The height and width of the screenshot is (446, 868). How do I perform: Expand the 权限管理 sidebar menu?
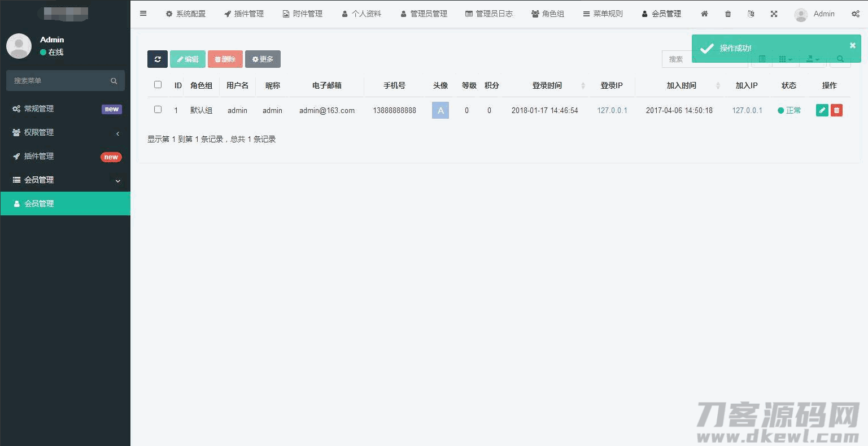(65, 133)
